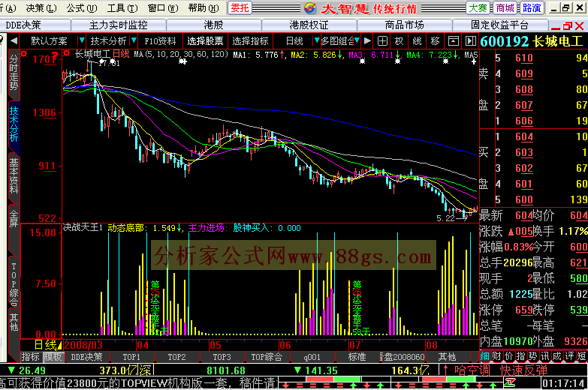588x390 pixels.
Task: Select 其他 in left sidebar
Action: 14,323
